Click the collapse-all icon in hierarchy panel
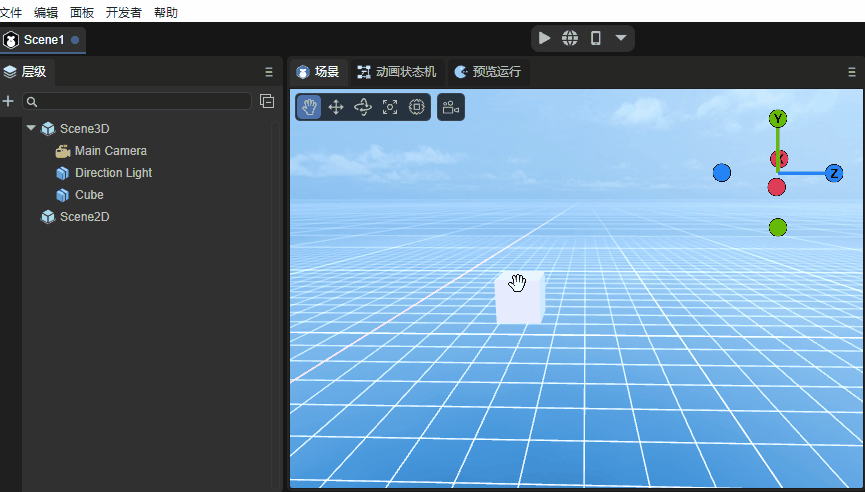Image resolution: width=865 pixels, height=492 pixels. coord(267,101)
